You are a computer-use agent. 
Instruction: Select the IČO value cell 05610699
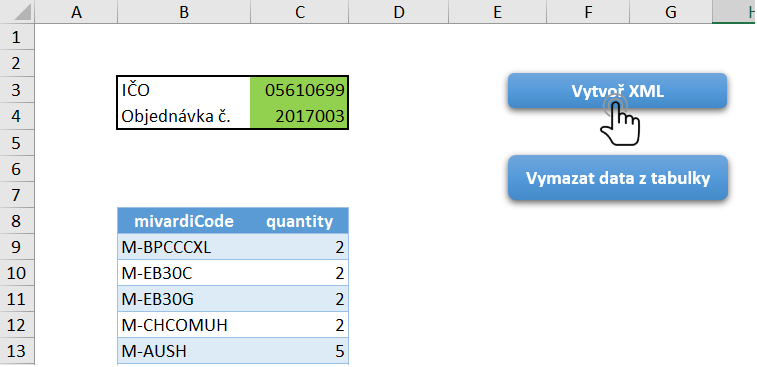[299, 90]
